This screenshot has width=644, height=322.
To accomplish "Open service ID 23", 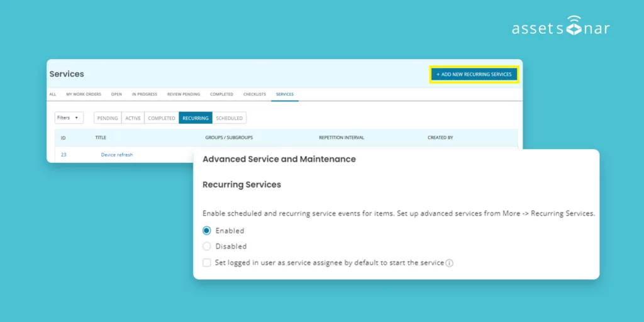I will [x=64, y=155].
